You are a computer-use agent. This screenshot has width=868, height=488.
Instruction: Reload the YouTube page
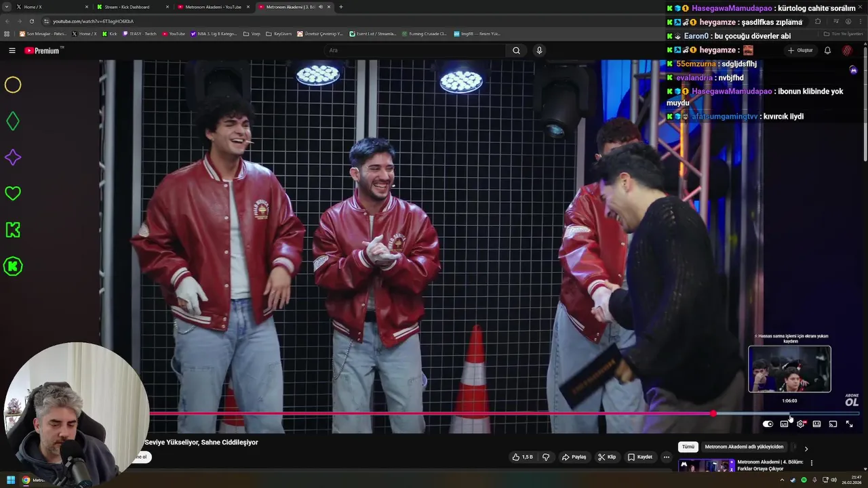[x=33, y=21]
